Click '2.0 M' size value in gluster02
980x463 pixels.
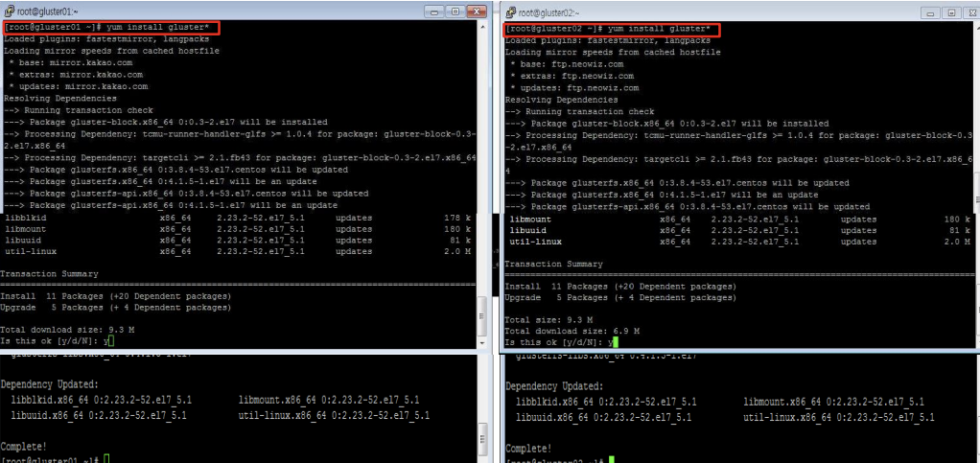pyautogui.click(x=958, y=242)
